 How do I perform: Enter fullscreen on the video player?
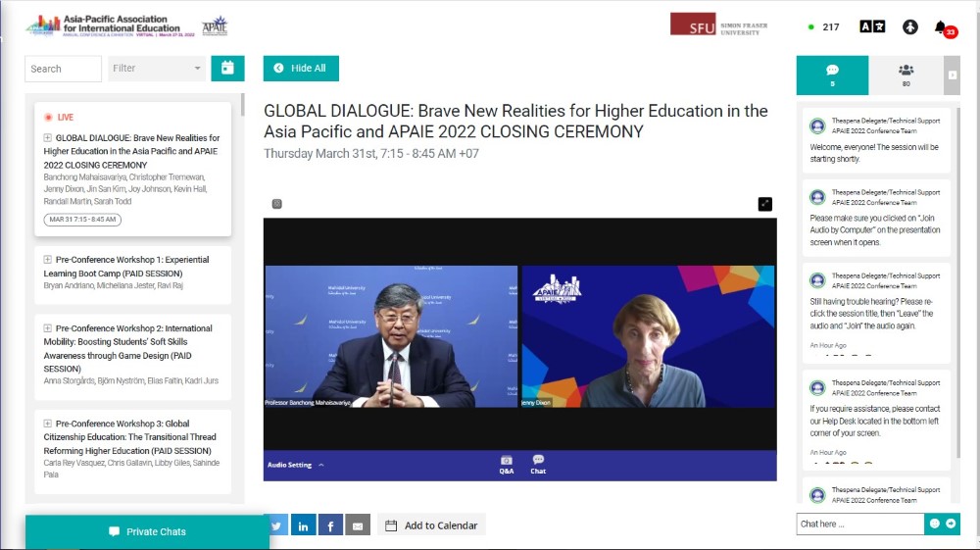(764, 204)
